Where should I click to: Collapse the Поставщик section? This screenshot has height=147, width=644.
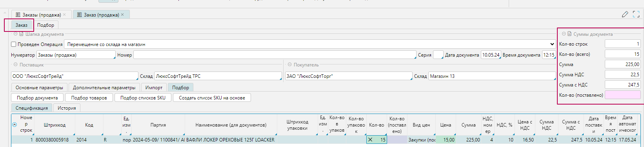click(x=16, y=65)
